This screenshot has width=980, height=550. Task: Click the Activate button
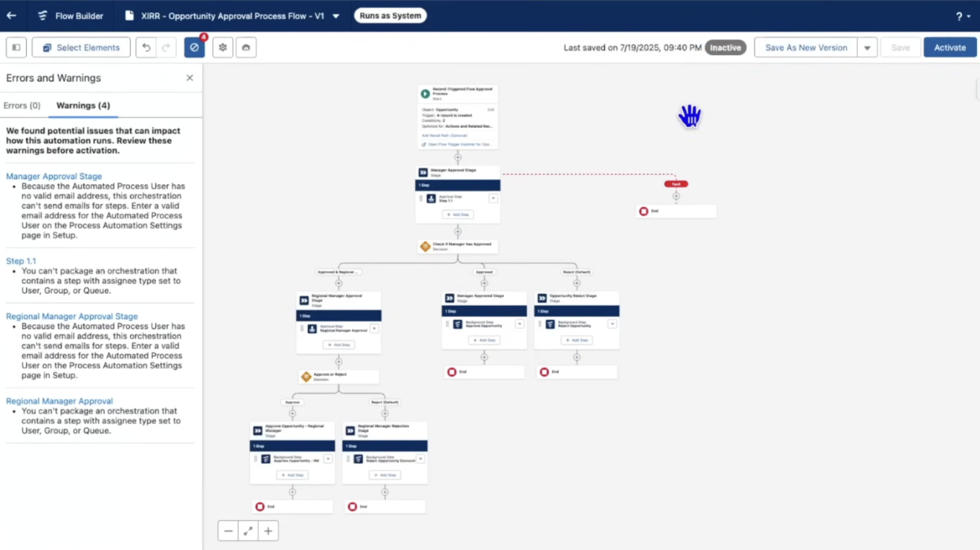coord(949,47)
